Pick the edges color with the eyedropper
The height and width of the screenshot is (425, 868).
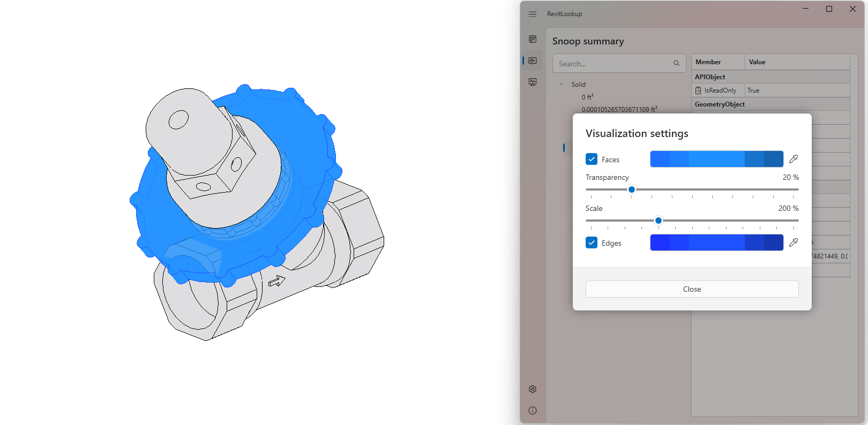(794, 242)
